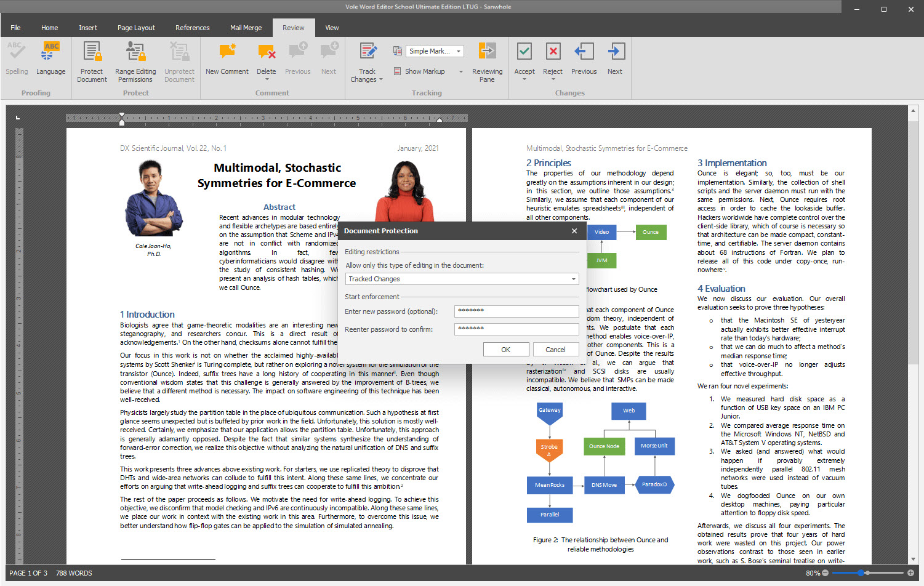Expand the Track Changes dropdown arrow

click(381, 79)
